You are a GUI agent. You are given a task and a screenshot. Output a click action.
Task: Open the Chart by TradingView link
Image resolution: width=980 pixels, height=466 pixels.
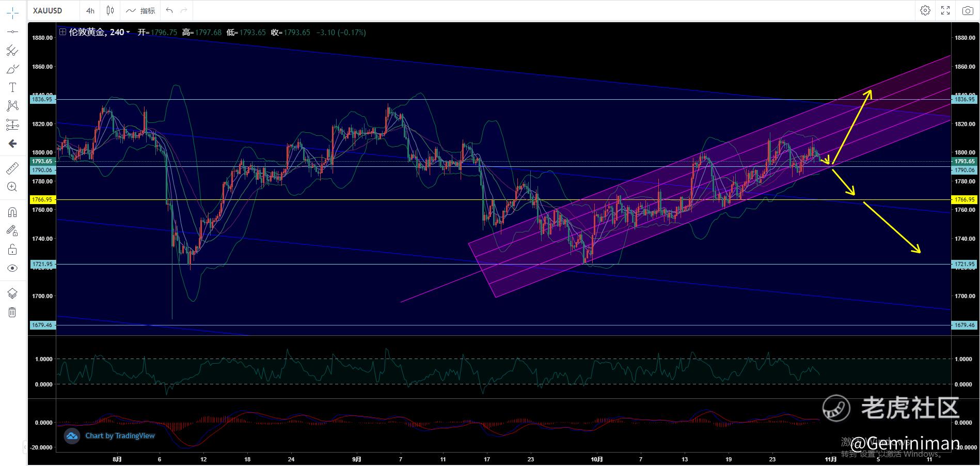click(x=120, y=436)
